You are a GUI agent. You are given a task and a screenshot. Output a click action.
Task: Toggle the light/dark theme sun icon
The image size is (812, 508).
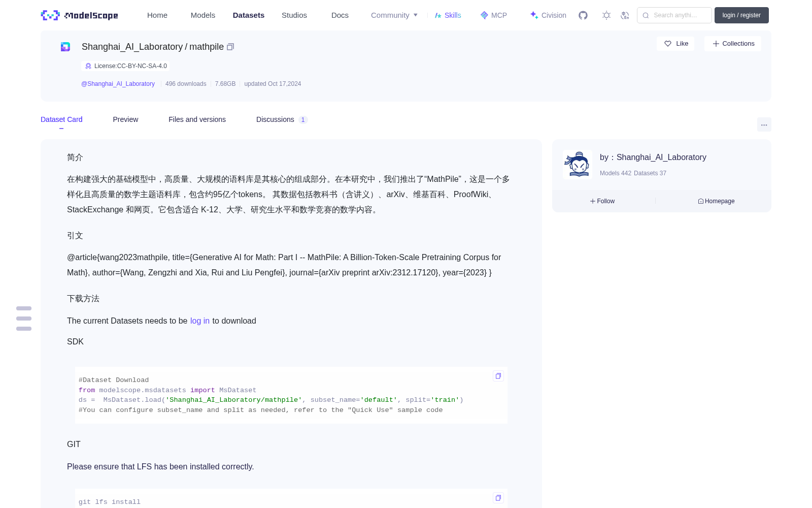point(606,15)
